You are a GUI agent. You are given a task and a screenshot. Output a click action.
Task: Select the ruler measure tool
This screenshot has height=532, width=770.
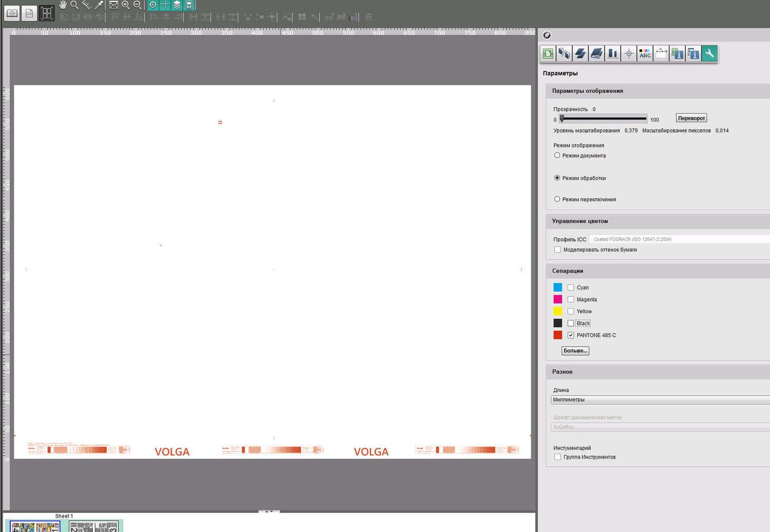(x=87, y=5)
